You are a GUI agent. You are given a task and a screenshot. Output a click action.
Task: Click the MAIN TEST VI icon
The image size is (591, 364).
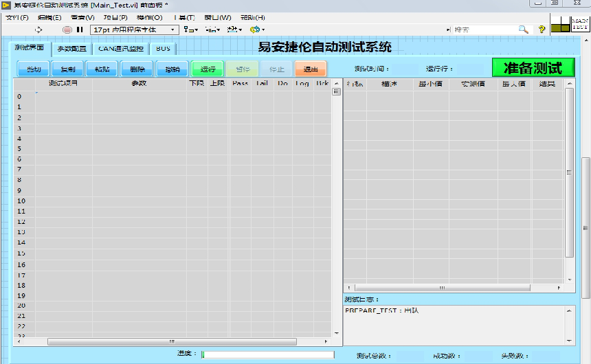[x=580, y=24]
